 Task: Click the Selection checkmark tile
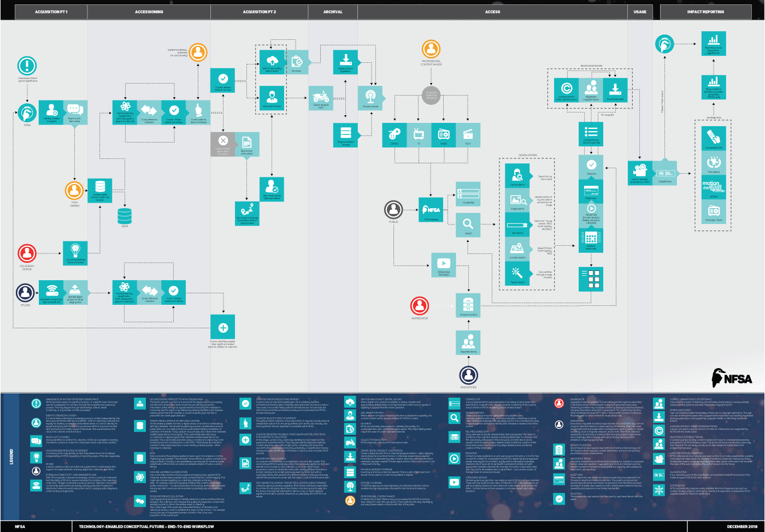click(x=591, y=165)
